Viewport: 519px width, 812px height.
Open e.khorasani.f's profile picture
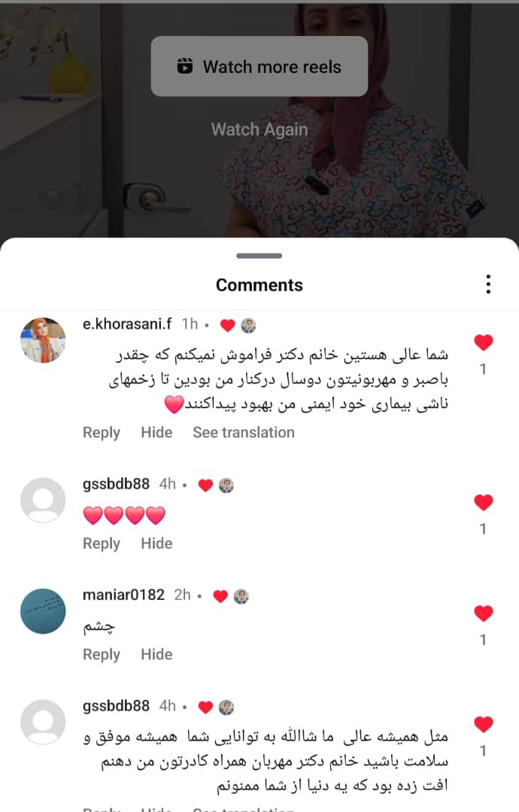(x=43, y=341)
